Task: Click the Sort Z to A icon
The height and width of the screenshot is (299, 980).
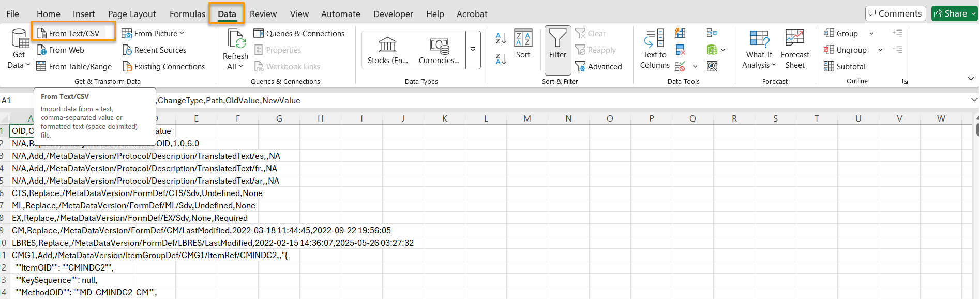Action: pos(501,59)
